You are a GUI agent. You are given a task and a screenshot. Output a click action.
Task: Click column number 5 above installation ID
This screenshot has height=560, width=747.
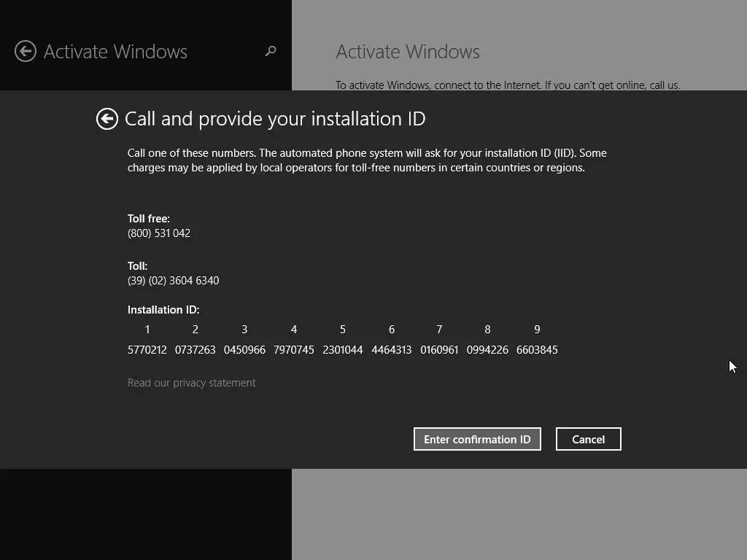tap(343, 330)
